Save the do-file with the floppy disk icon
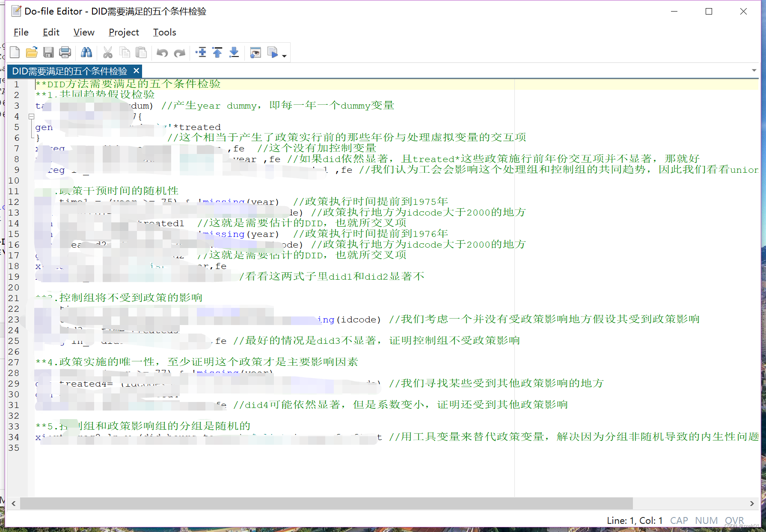 48,53
